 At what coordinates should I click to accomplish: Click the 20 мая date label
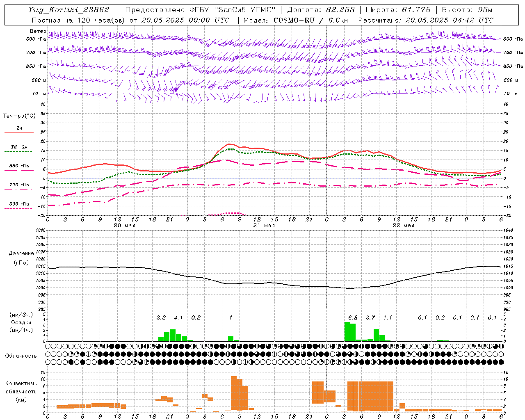click(x=124, y=225)
